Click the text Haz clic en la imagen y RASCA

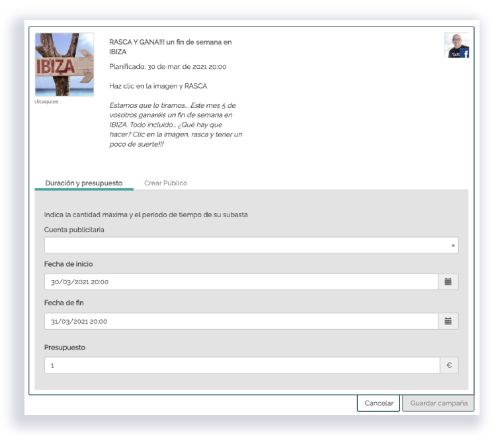(158, 86)
